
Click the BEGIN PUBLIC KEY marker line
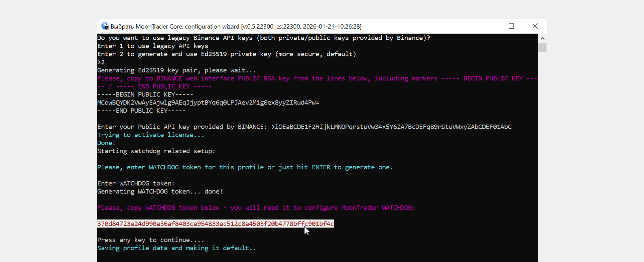tap(145, 94)
